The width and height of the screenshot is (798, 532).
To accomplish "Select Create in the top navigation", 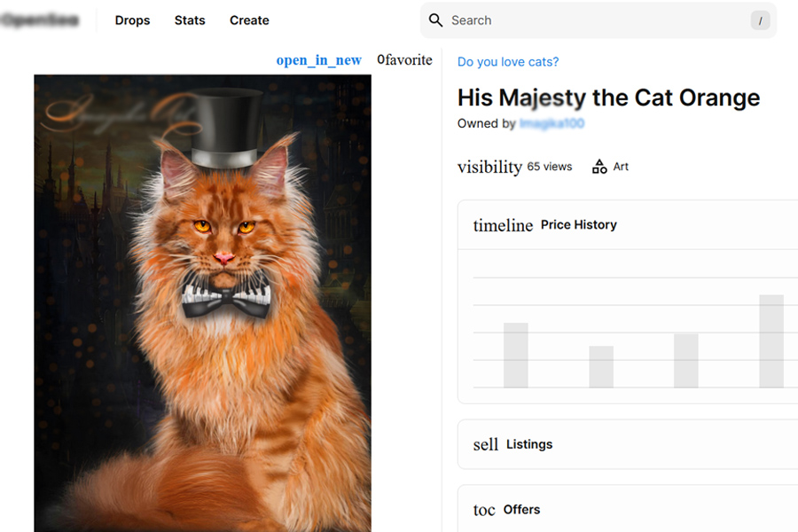I will [x=249, y=20].
